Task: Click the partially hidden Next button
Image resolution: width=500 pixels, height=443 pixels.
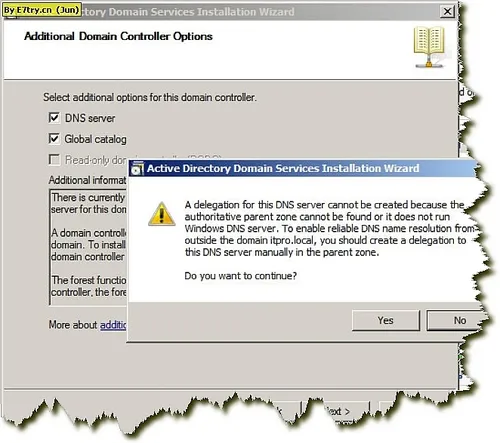Action: [336, 412]
